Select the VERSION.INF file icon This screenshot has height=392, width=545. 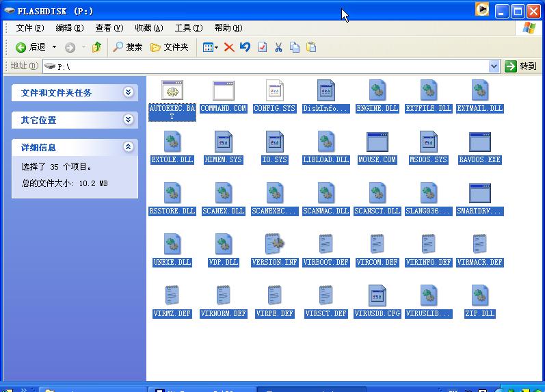coord(275,244)
